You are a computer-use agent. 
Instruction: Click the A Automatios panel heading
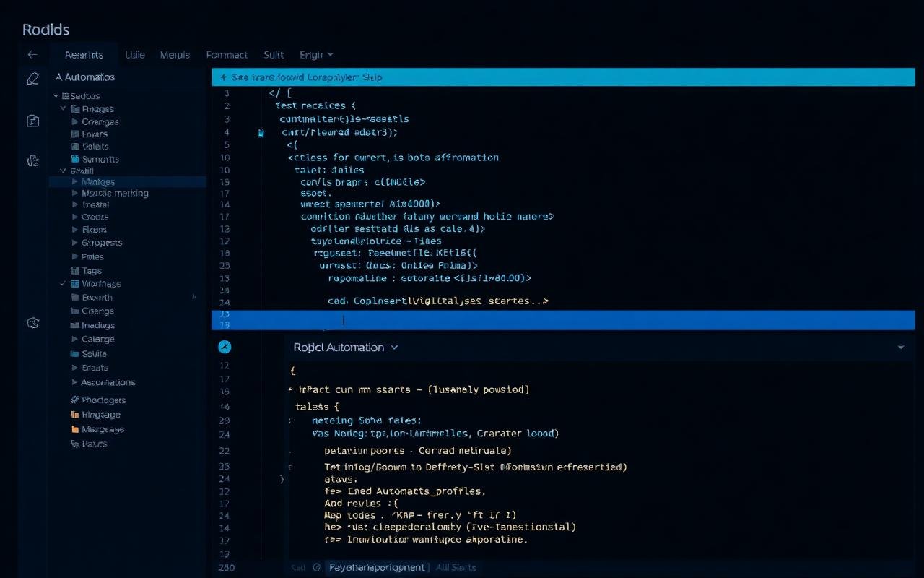click(x=85, y=77)
